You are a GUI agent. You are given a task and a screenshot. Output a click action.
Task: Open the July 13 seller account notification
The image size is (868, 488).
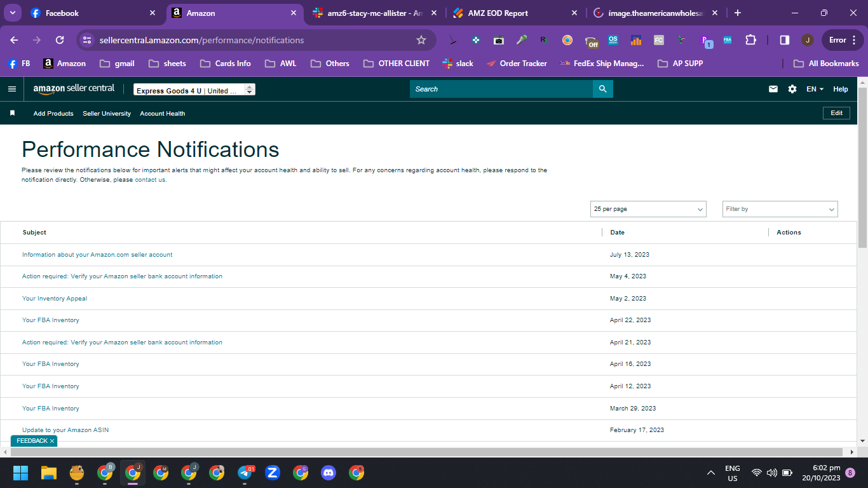pyautogui.click(x=97, y=255)
